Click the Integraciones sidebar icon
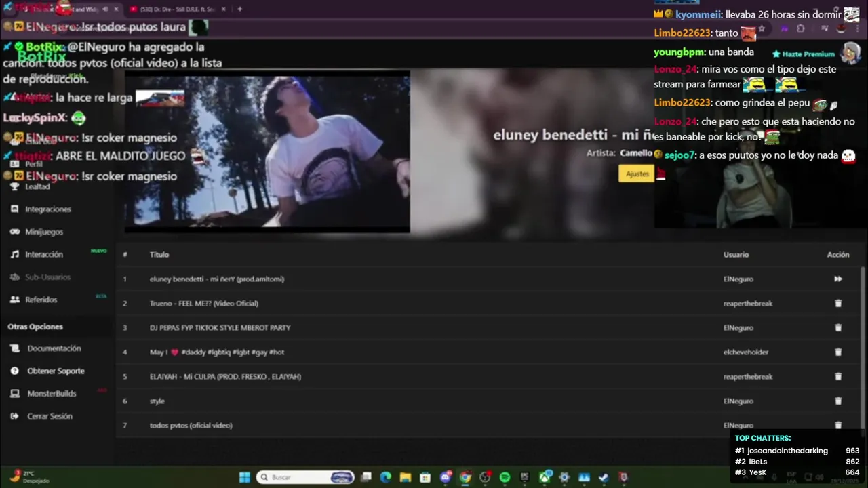Viewport: 868px width, 488px height. pyautogui.click(x=14, y=209)
